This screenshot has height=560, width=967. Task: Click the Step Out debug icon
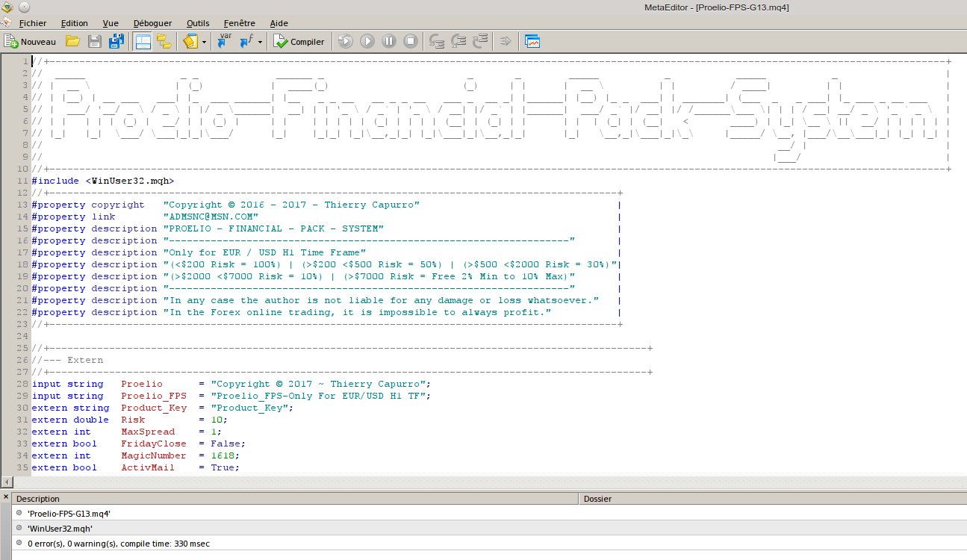(482, 42)
